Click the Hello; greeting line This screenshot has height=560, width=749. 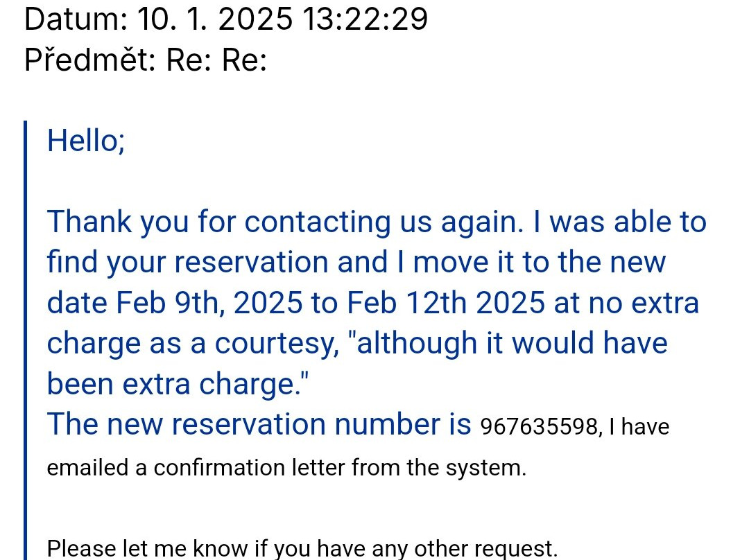86,141
